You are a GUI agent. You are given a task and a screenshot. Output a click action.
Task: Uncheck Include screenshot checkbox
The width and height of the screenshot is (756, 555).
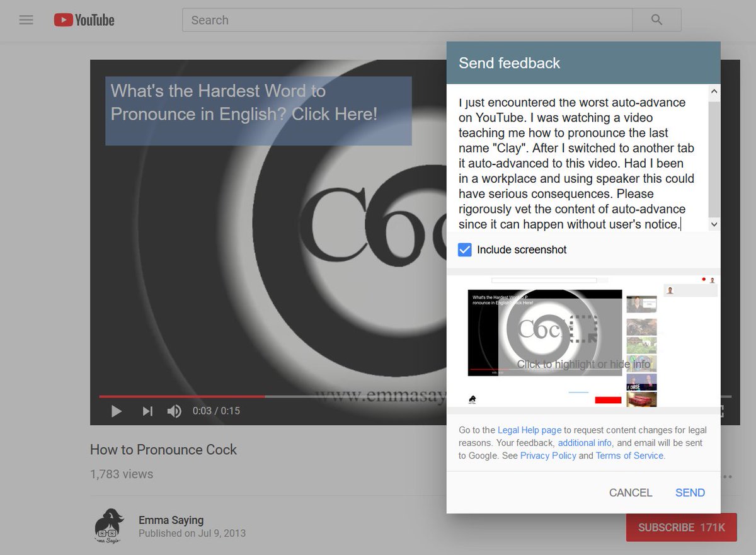(465, 250)
